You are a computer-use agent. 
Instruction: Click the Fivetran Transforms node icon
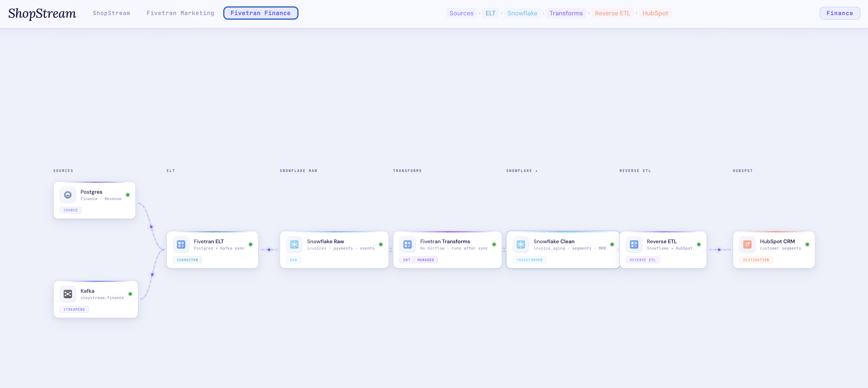point(407,244)
